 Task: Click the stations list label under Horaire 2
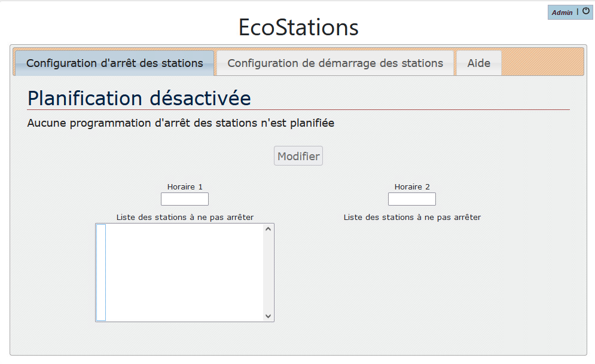[x=412, y=218]
